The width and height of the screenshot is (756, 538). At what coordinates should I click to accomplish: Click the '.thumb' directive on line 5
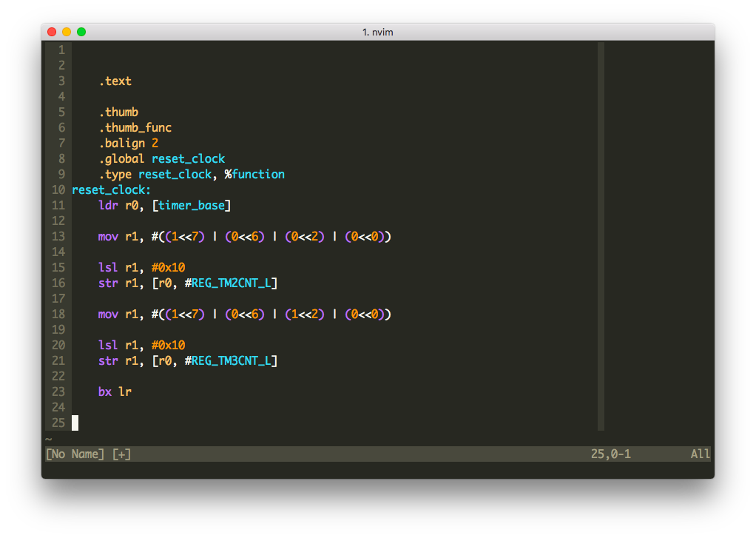click(118, 112)
